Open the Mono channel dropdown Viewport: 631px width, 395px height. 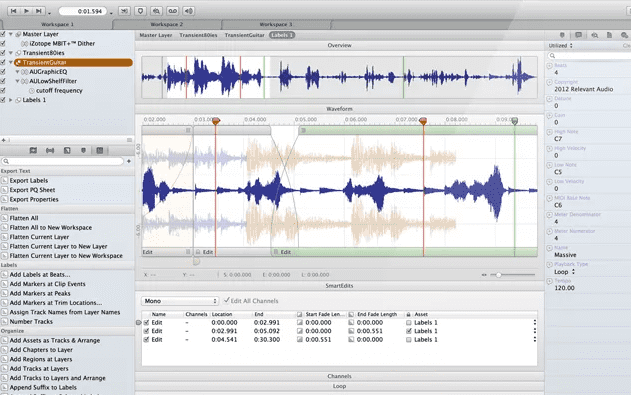(179, 301)
